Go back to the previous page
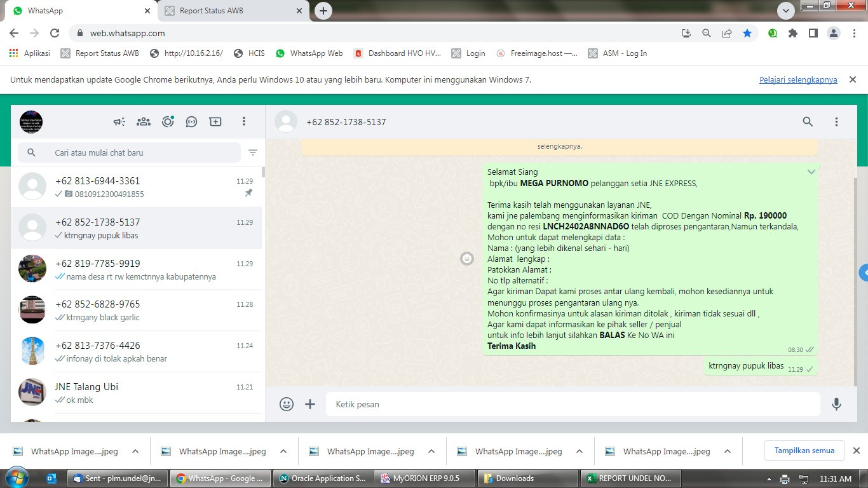 pos(14,33)
